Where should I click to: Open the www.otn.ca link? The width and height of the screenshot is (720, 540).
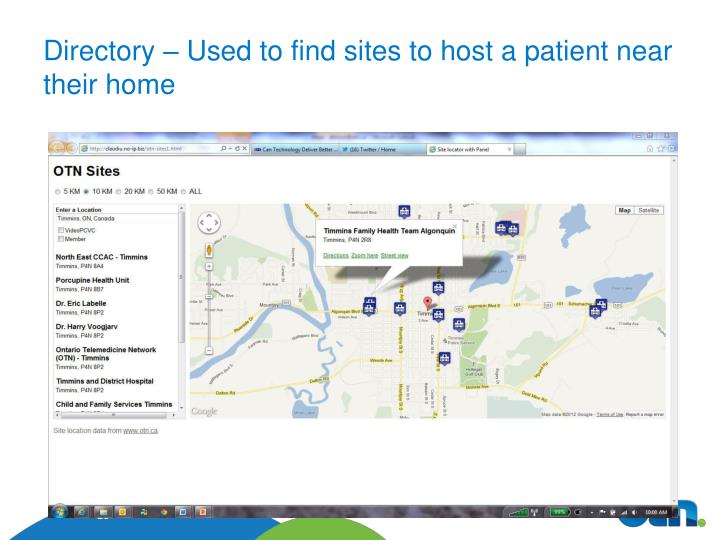(x=141, y=431)
